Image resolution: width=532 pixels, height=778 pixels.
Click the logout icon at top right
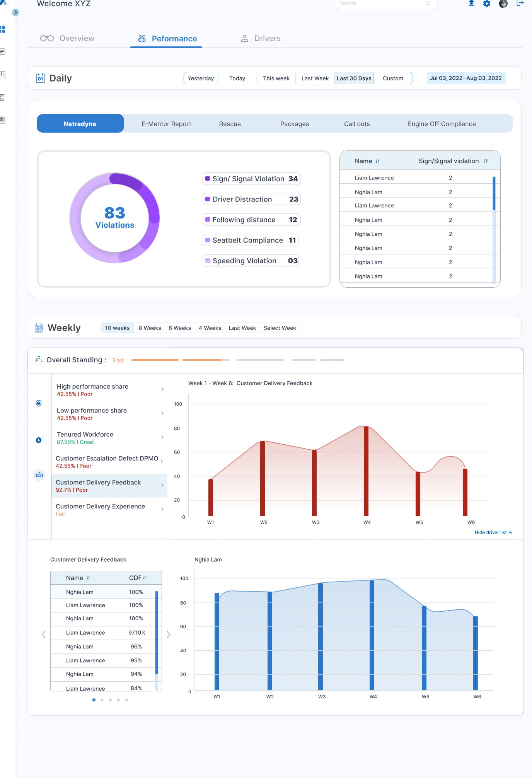tap(520, 3)
